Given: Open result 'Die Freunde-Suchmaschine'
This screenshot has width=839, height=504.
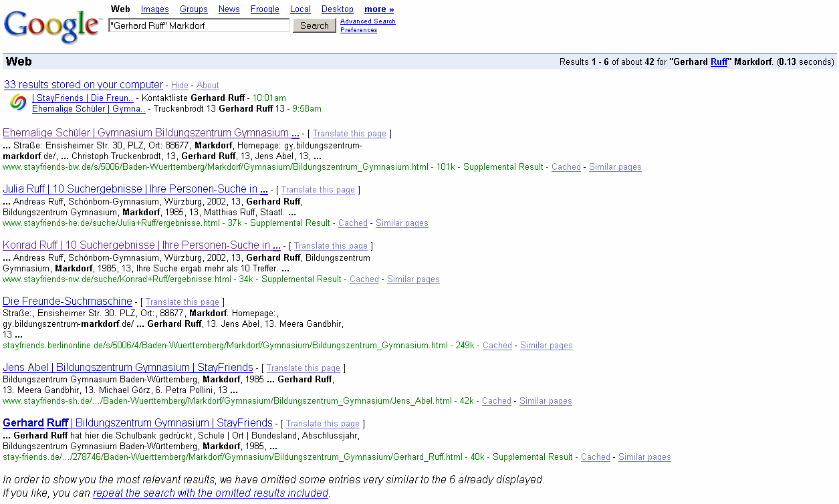Looking at the screenshot, I should 68,301.
